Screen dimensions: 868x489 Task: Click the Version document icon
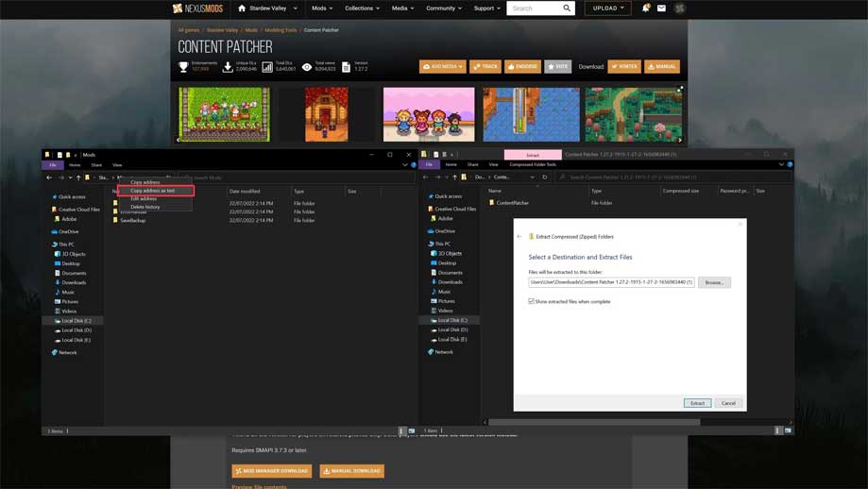346,67
